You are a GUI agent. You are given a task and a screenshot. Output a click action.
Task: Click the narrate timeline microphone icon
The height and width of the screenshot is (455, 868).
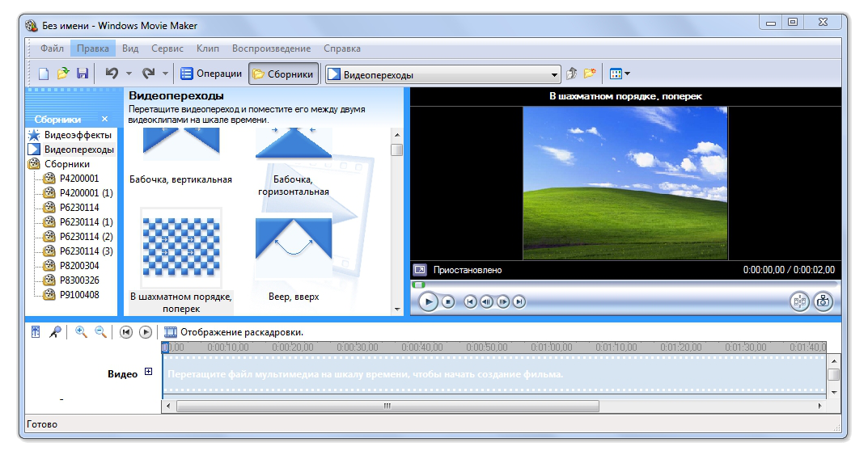pos(56,332)
